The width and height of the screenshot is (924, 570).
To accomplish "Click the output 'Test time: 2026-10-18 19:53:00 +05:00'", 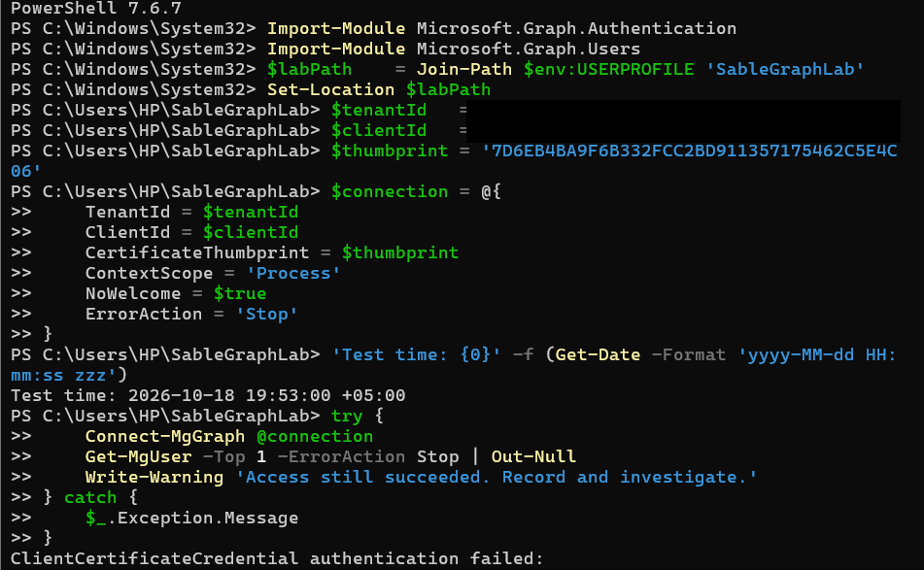I will (x=208, y=395).
